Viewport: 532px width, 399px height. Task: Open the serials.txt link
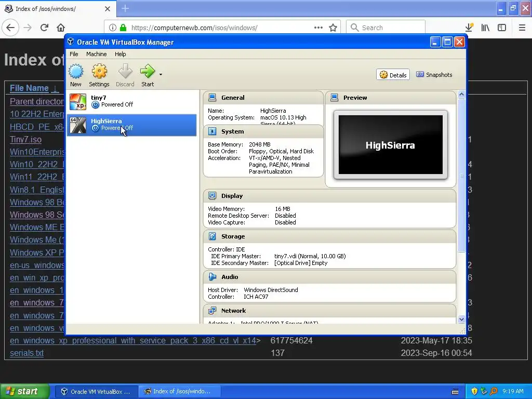[27, 353]
